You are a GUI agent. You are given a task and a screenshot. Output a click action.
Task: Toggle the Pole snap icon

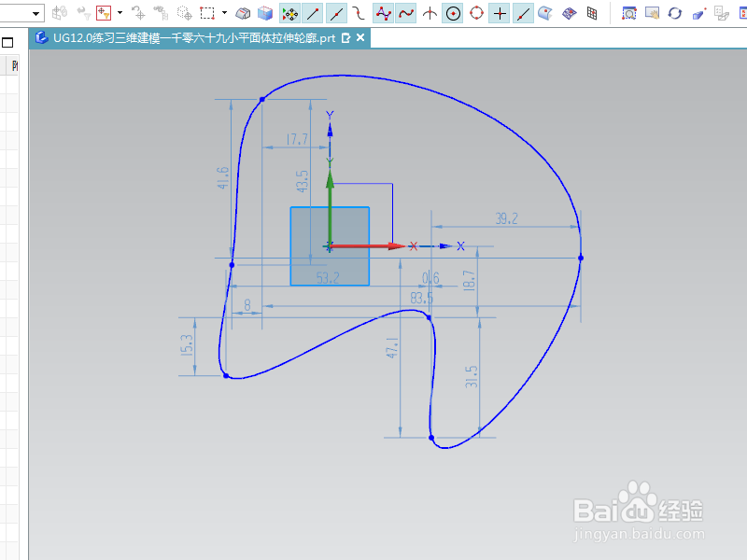pos(383,13)
